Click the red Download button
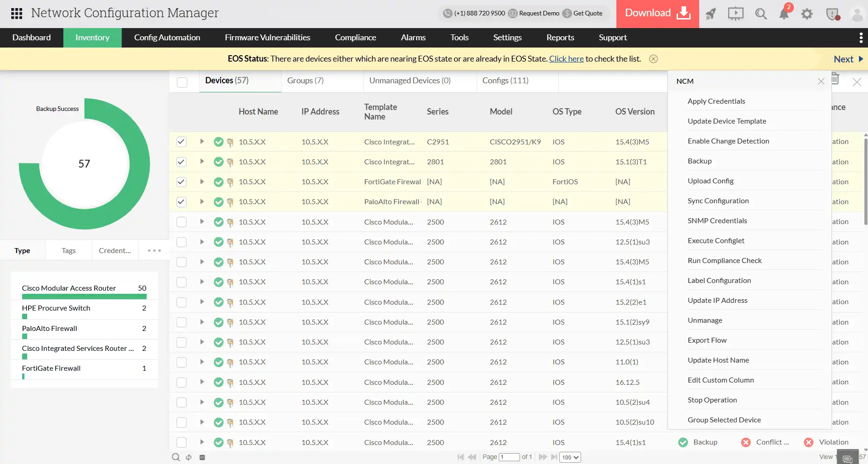 (x=657, y=14)
